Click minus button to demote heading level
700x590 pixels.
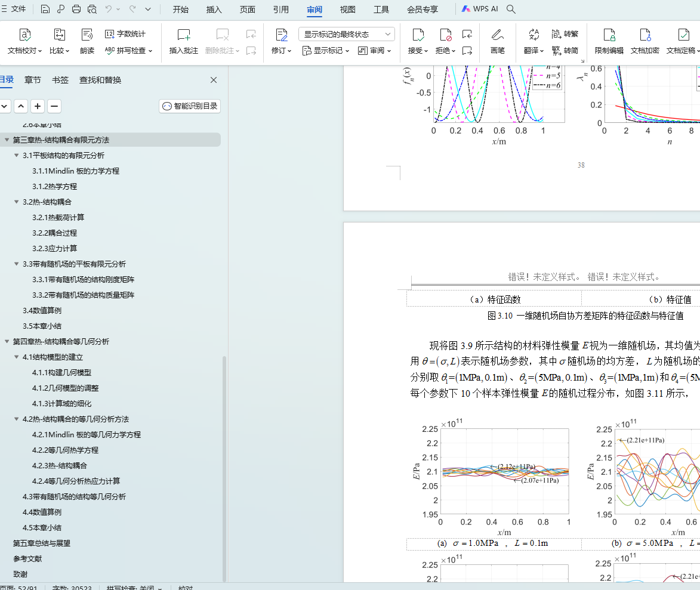54,106
